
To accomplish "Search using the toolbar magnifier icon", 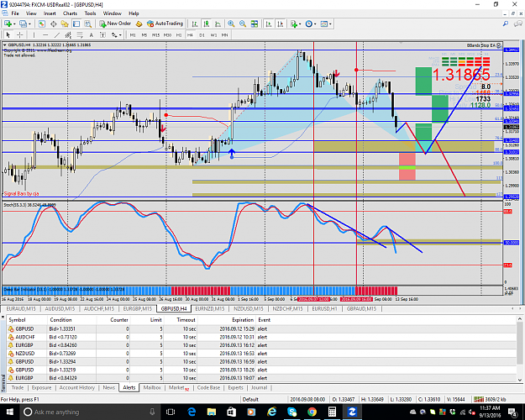I will point(506,24).
